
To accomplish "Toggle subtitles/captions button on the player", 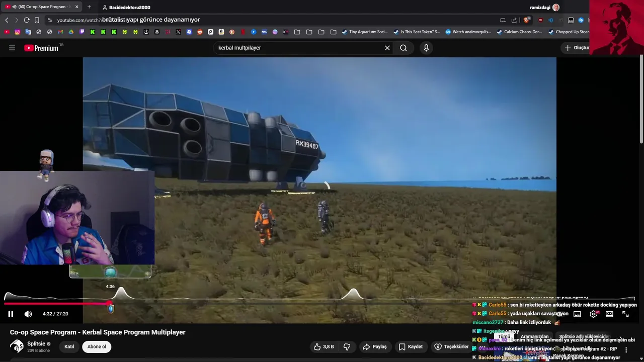I will tap(577, 314).
